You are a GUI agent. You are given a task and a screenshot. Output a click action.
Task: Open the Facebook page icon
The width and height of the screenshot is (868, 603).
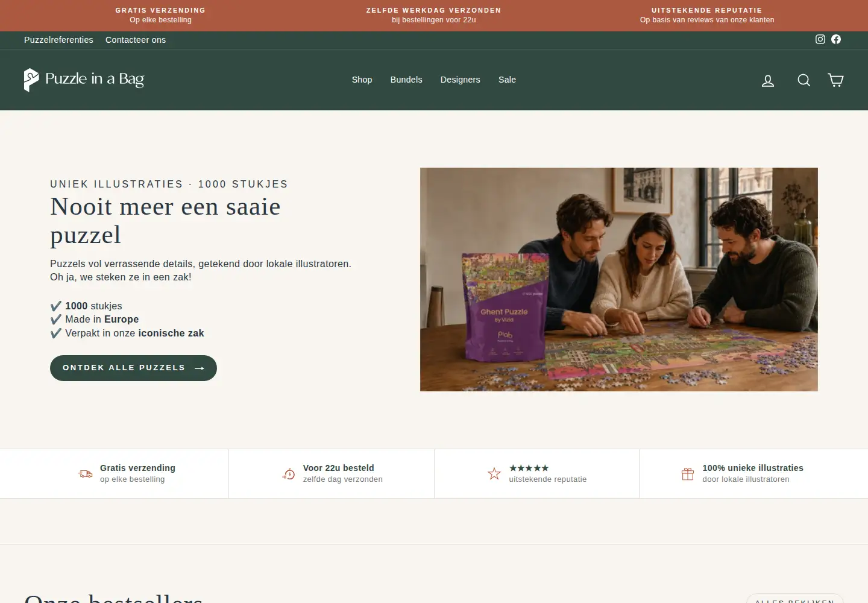(836, 39)
